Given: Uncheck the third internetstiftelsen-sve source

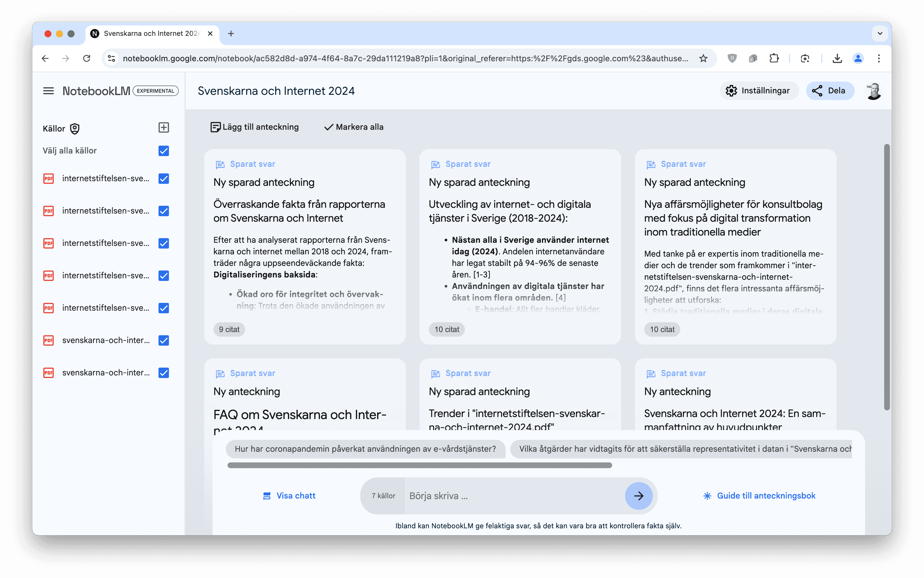Looking at the screenshot, I should pyautogui.click(x=163, y=243).
